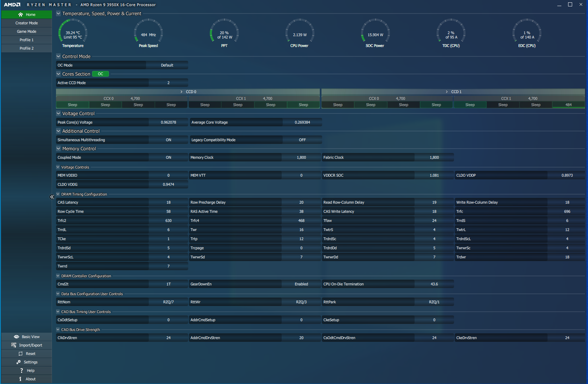588x384 pixels.
Task: Collapse DRAM Timing Configuration subsection
Action: click(58, 194)
